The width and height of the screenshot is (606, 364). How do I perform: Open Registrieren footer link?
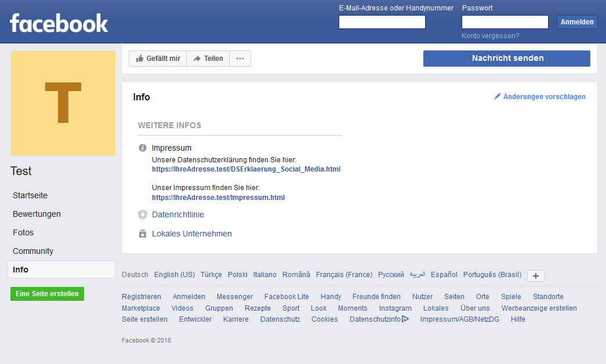[x=141, y=297]
